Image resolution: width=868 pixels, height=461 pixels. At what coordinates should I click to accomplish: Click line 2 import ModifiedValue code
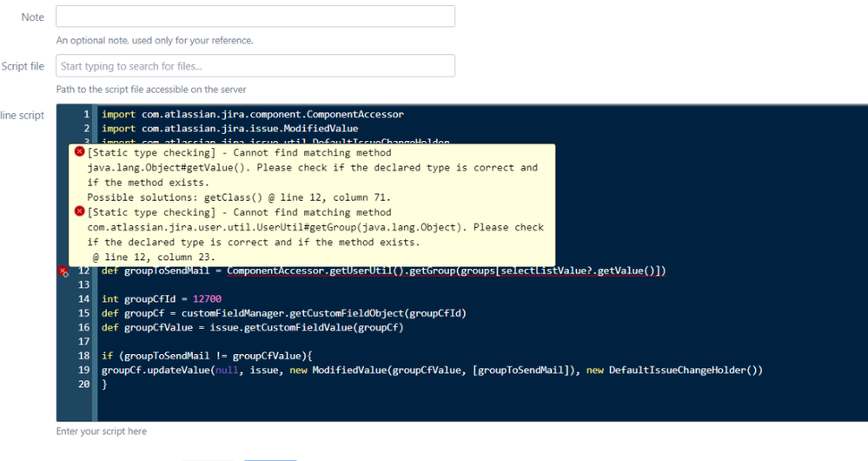(x=229, y=129)
